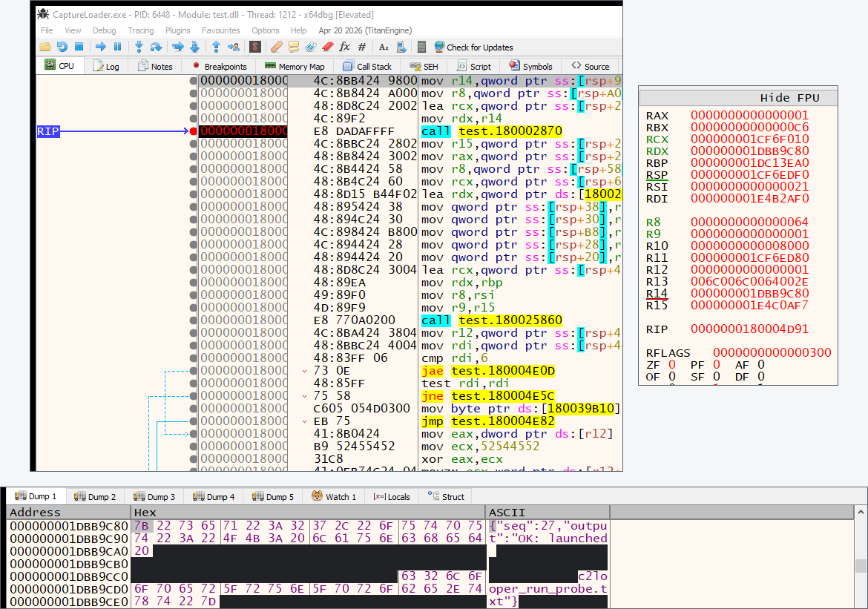Image resolution: width=868 pixels, height=609 pixels.
Task: Open the calculator icon in toolbar
Action: [421, 47]
